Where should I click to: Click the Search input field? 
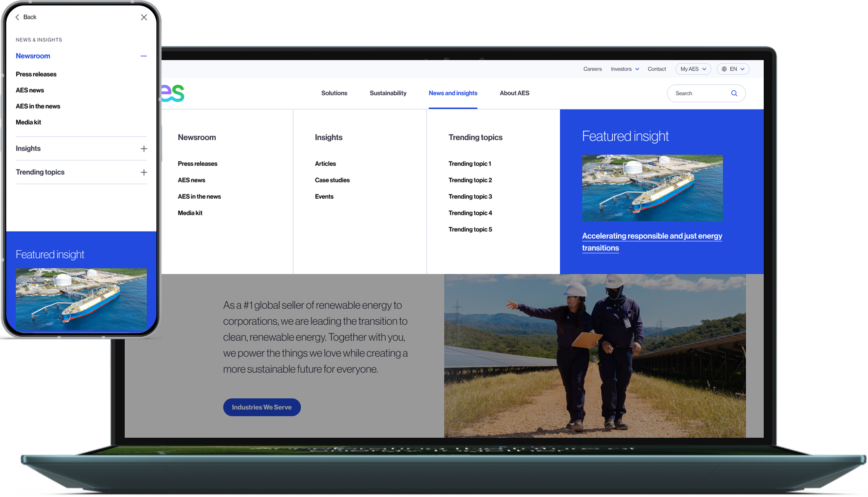(706, 93)
